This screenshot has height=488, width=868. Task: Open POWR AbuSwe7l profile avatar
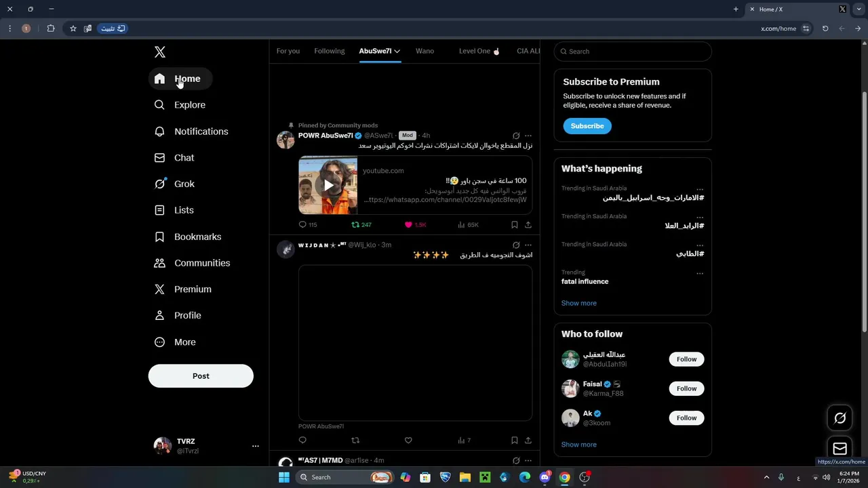(x=285, y=140)
